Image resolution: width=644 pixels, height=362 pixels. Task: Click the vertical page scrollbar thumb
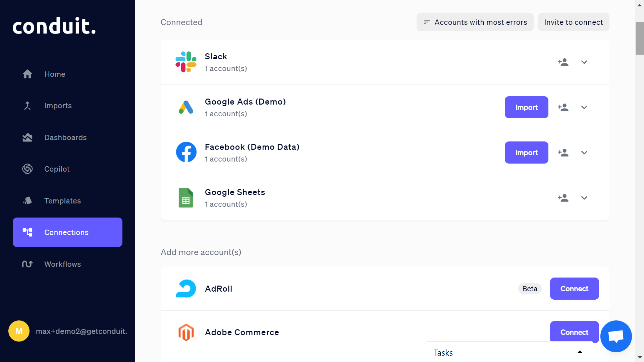pos(640,38)
